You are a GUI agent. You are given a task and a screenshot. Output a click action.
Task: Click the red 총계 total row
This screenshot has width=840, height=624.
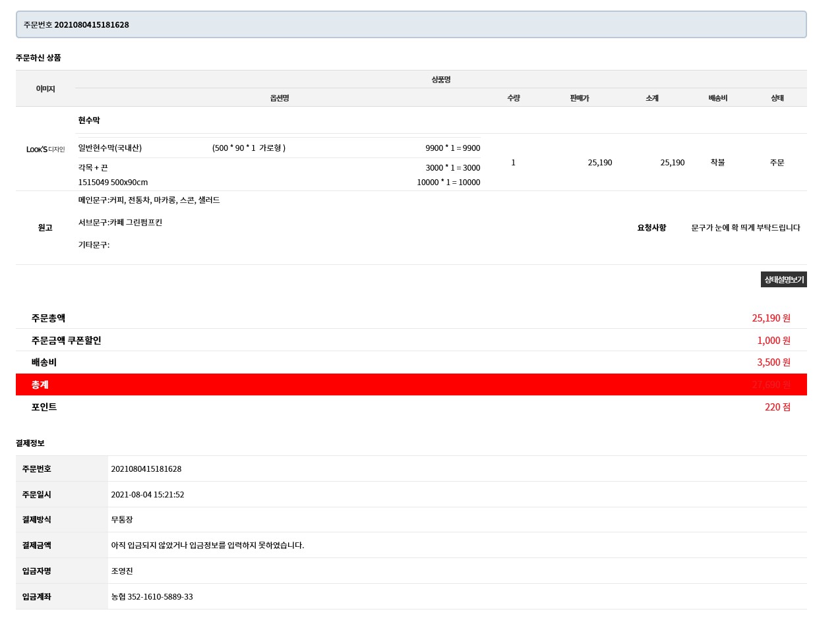(411, 385)
